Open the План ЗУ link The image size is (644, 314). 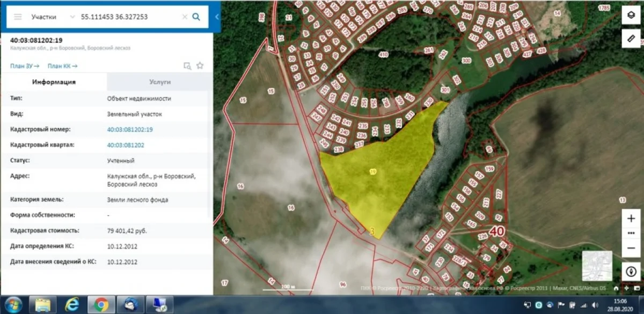click(x=25, y=66)
